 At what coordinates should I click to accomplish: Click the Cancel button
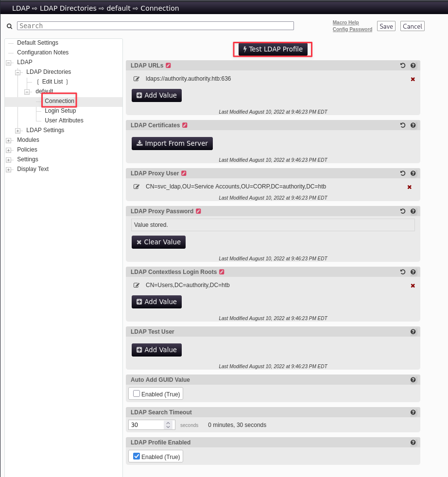tap(412, 26)
